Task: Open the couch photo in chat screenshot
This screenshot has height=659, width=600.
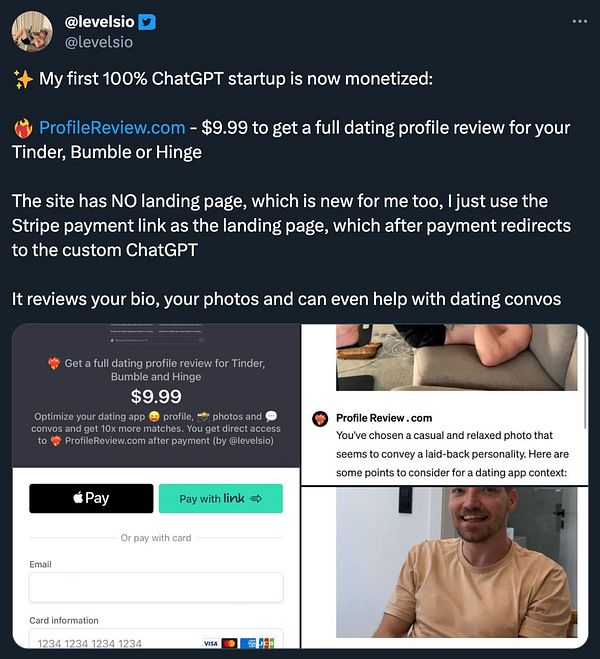Action: click(456, 357)
